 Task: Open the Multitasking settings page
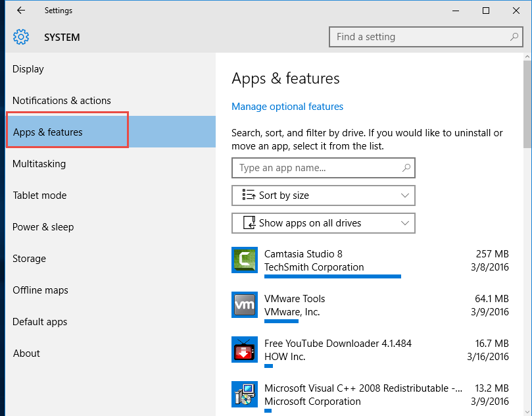point(110,164)
